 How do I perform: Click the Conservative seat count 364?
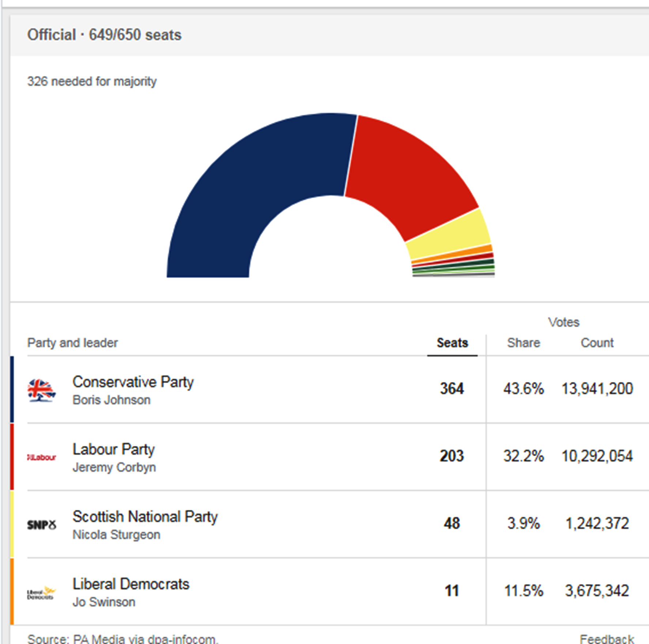[452, 389]
